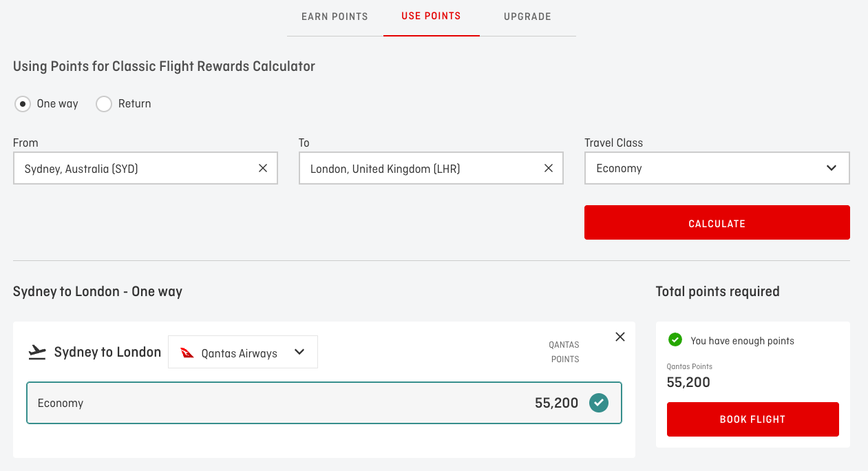Image resolution: width=868 pixels, height=471 pixels.
Task: Click the teal checkmark beside 55,200
Action: tap(599, 403)
